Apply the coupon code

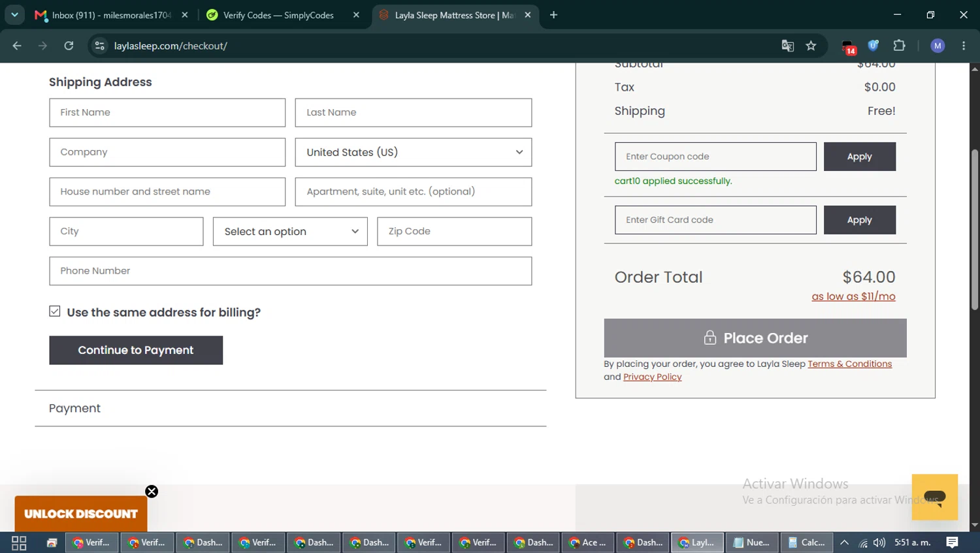pos(859,157)
